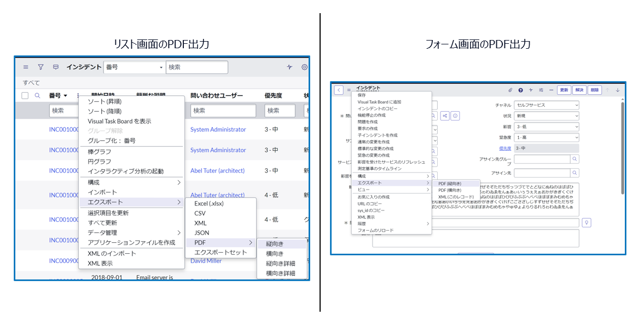Open the 緊急度 dropdown showing 1 - 高

click(x=546, y=138)
